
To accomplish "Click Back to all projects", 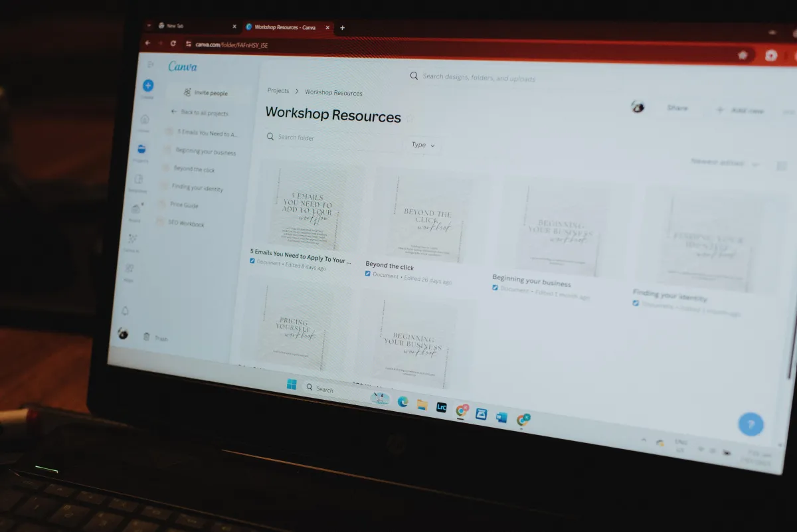I will point(199,114).
